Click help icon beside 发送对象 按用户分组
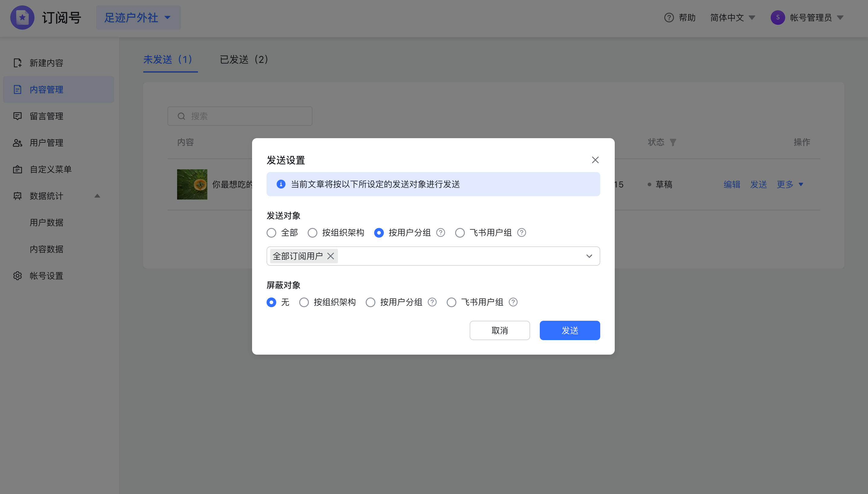 [x=440, y=233]
